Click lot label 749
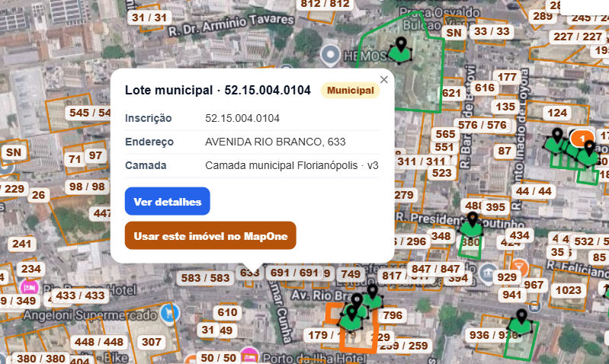609x364 pixels. [x=351, y=274]
